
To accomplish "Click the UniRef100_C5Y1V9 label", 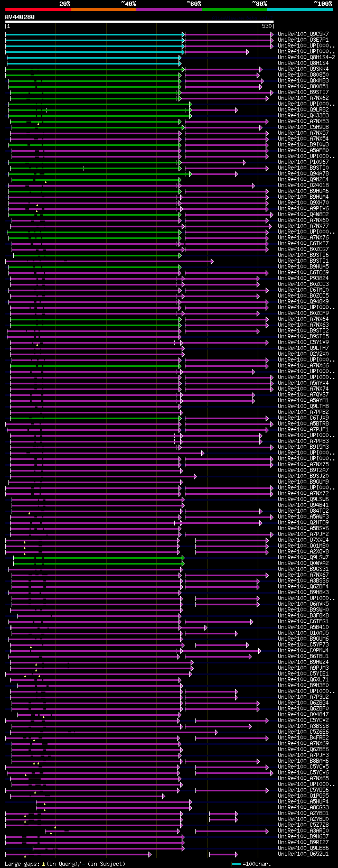I will click(x=303, y=342).
